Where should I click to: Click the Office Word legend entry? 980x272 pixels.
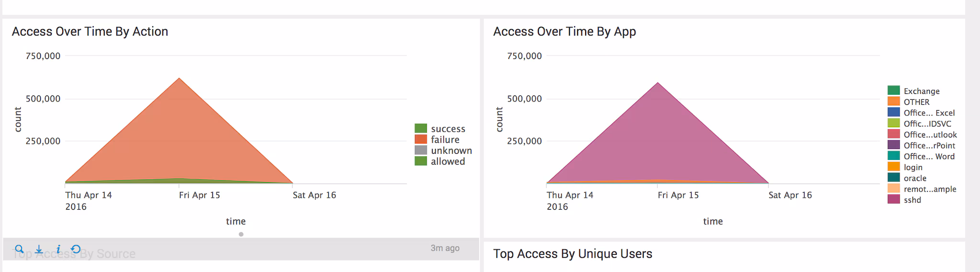[929, 157]
